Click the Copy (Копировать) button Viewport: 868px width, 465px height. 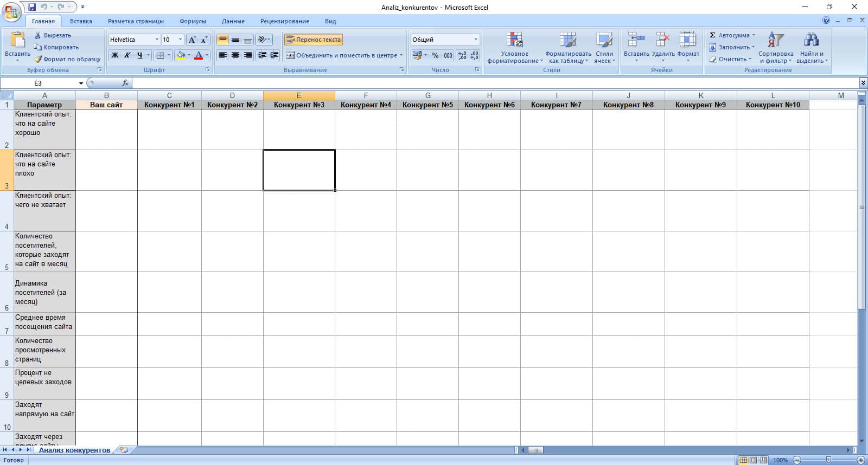(x=56, y=47)
